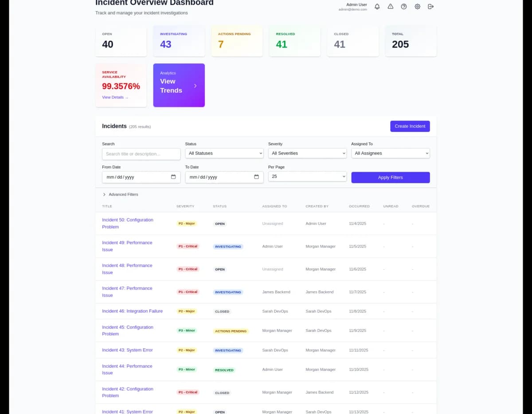Open the All Statuses dropdown
Screen dimensions: 532x414
click(x=224, y=153)
